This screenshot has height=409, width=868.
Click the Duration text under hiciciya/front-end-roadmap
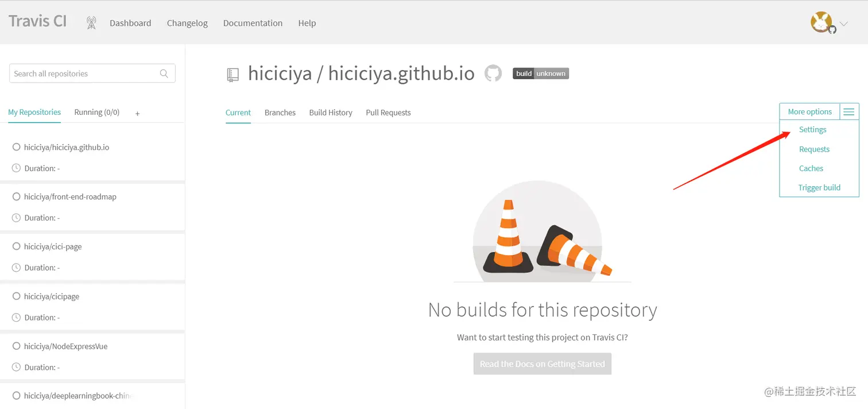(42, 218)
